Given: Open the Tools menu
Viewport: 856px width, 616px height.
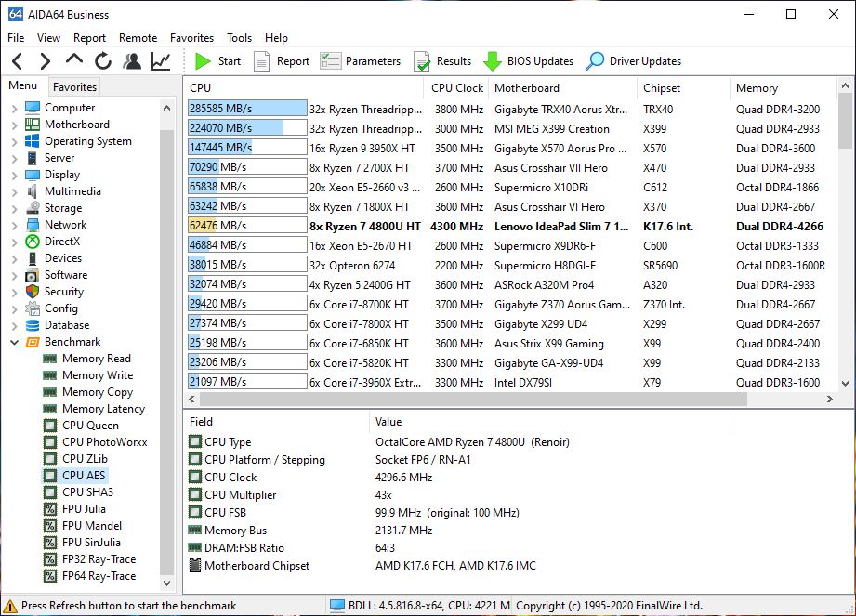Looking at the screenshot, I should (x=239, y=38).
